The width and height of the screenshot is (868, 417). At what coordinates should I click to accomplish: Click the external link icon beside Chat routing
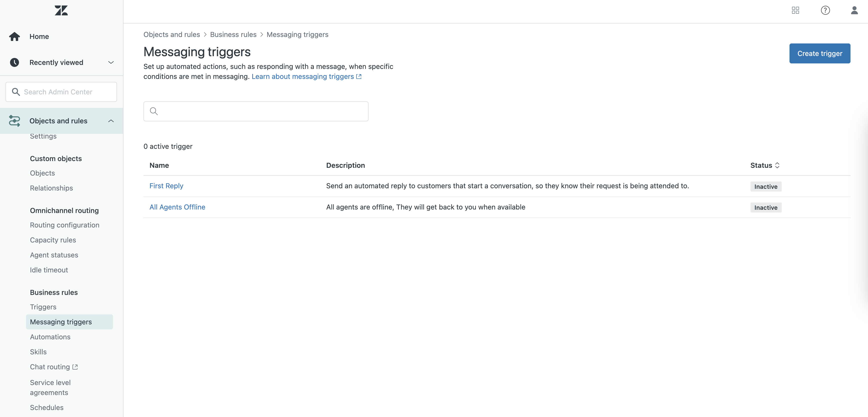75,367
